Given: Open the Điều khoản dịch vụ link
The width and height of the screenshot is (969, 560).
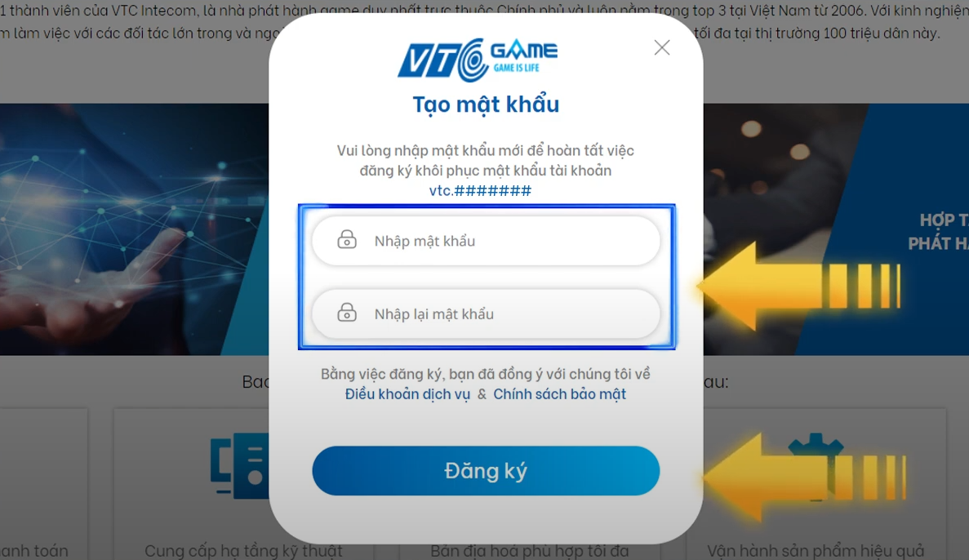Looking at the screenshot, I should [407, 393].
